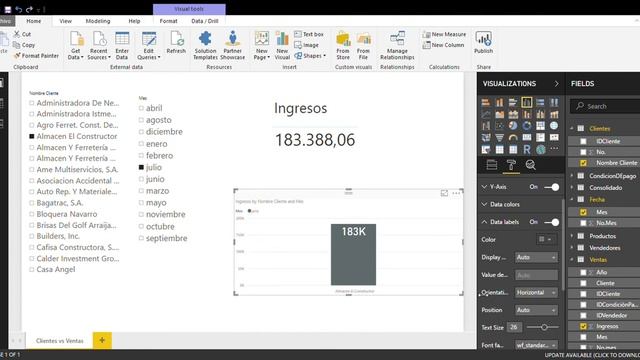Click New Column button

[443, 45]
